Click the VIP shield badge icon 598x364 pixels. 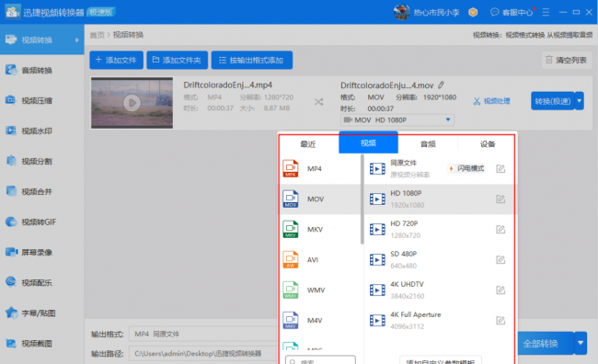click(x=473, y=12)
